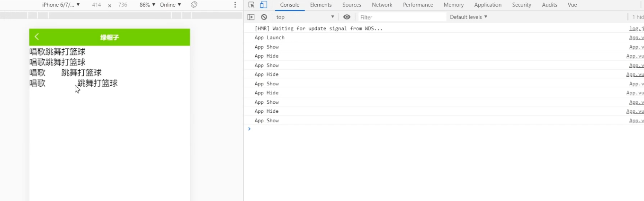The image size is (644, 201).
Task: Click the hidden messages count label
Action: [637, 17]
